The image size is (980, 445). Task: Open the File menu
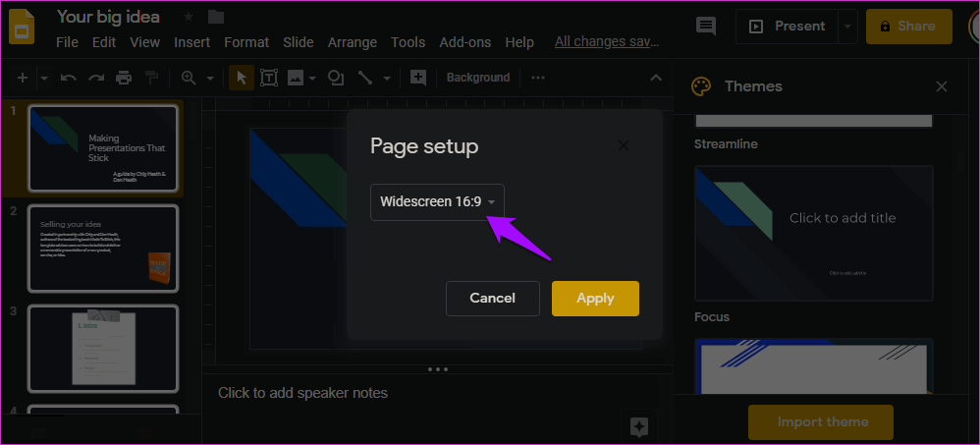click(67, 42)
